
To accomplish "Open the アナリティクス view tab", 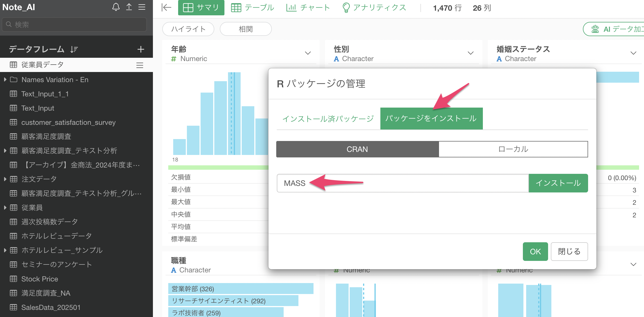I will coord(374,8).
